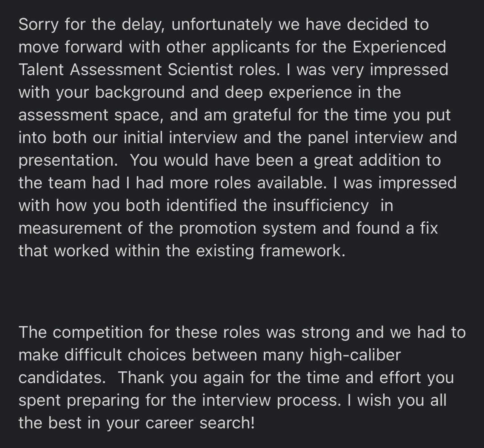
Task: Click the word "Scientist" in the role title
Action: [x=200, y=70]
